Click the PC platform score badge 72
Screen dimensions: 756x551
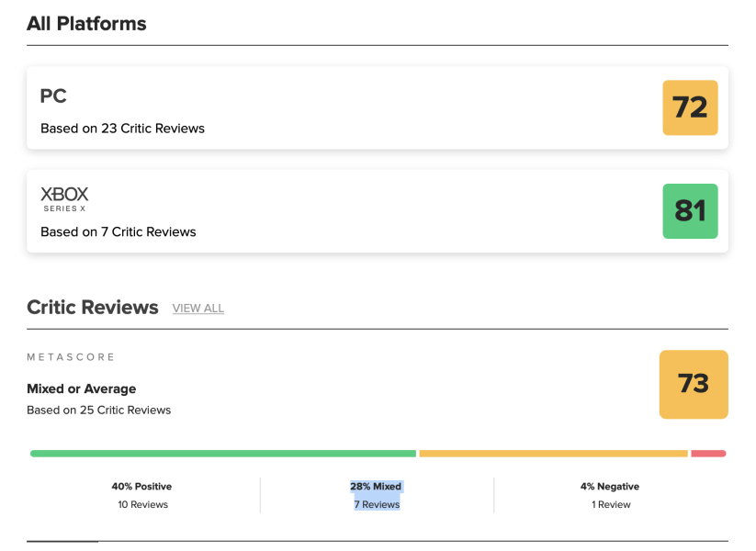tap(690, 107)
